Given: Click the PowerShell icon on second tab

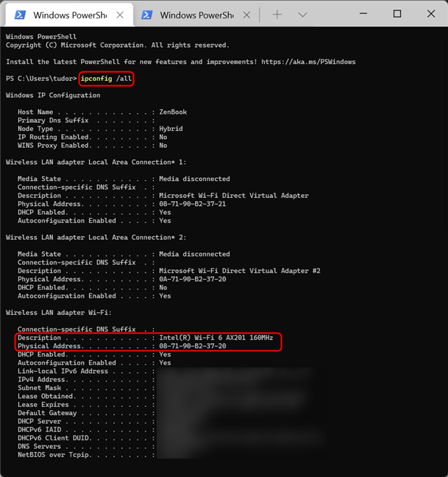Looking at the screenshot, I should [147, 15].
